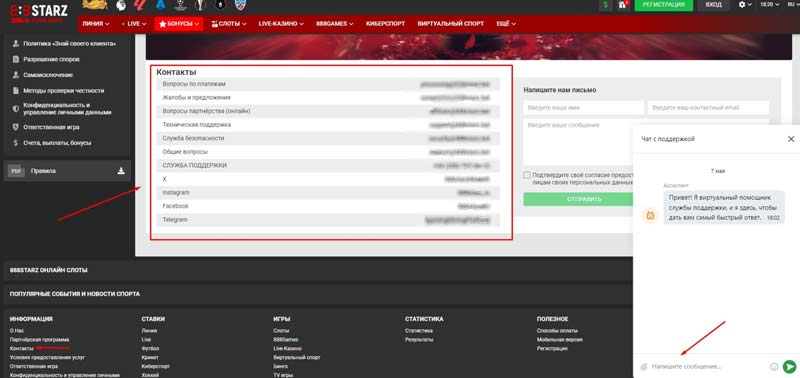Open Мобильная версия footer link
Screen dimensions: 800x378
pos(560,340)
